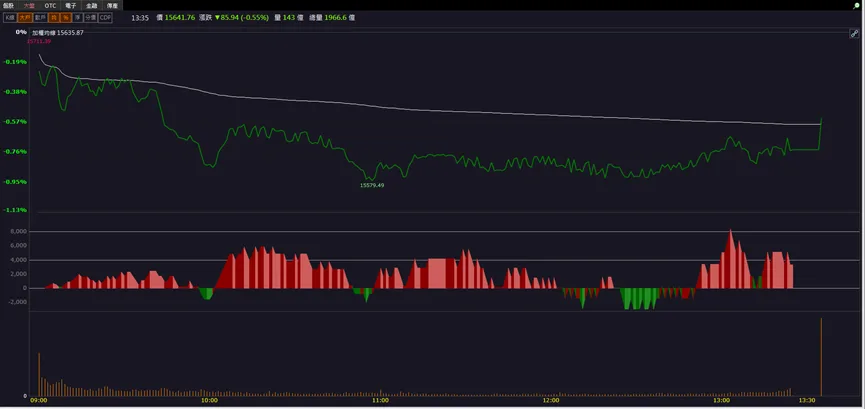865x409 pixels.
Task: Click the low point label 15579.49
Action: pos(372,185)
